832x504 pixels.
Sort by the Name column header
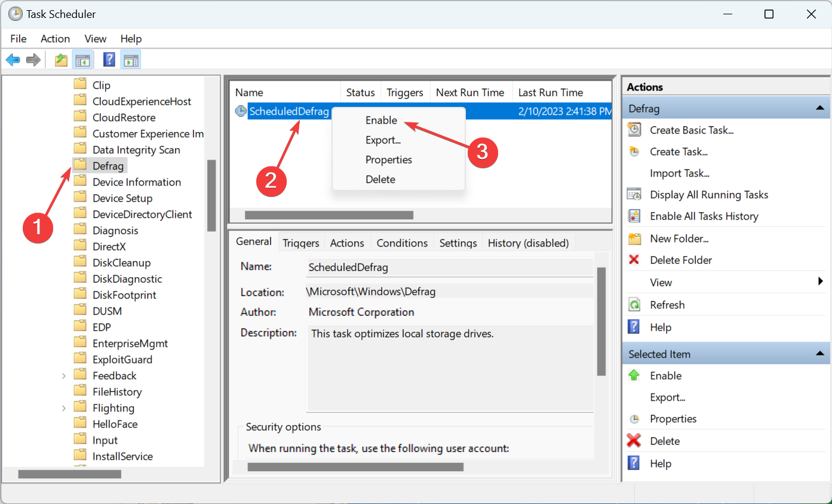[285, 93]
